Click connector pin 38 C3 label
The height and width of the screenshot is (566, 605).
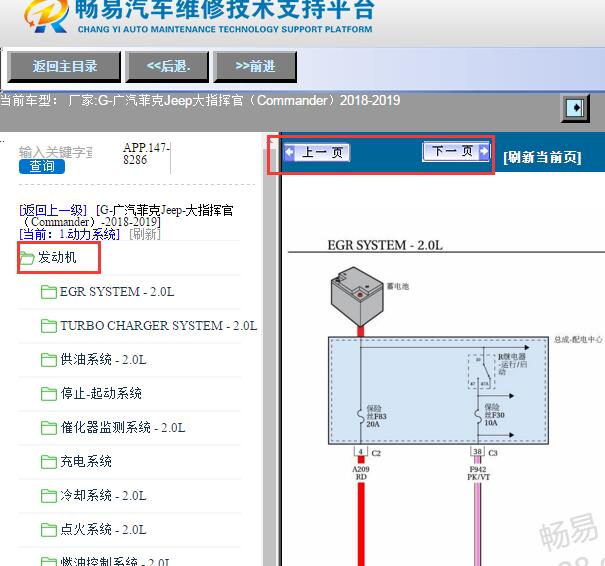[x=484, y=452]
